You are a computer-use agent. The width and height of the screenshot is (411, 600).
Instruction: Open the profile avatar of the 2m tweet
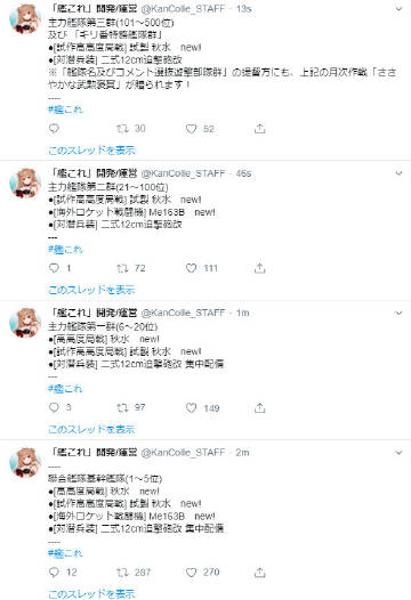pos(25,463)
